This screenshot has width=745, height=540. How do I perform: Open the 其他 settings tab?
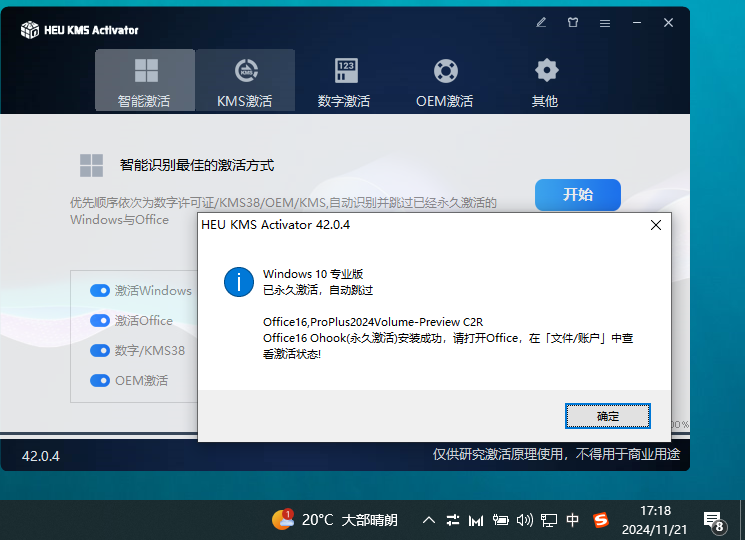tap(545, 80)
